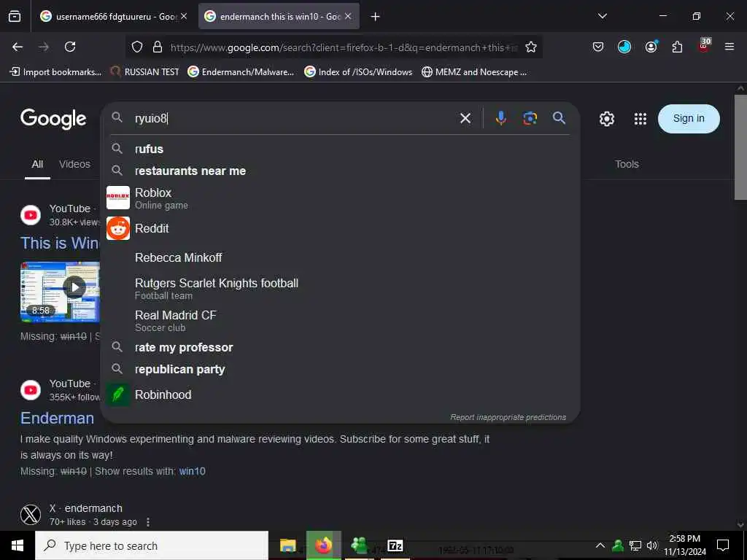This screenshot has width=747, height=560.
Task: Select the All results tab
Action: coord(37,164)
